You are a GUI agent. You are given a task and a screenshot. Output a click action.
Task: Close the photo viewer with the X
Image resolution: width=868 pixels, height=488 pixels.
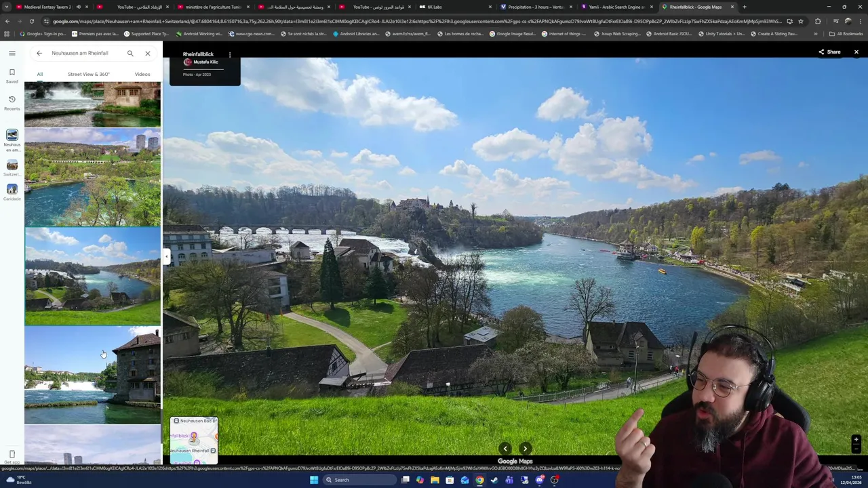pyautogui.click(x=856, y=52)
